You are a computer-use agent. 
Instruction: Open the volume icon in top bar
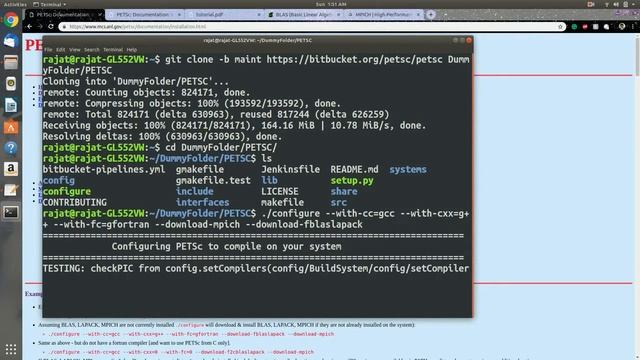(616, 4)
